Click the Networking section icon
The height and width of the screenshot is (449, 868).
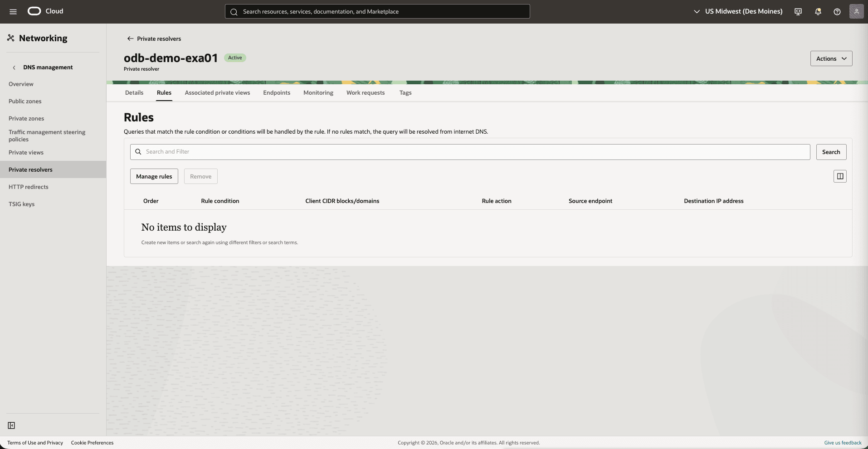(x=10, y=38)
